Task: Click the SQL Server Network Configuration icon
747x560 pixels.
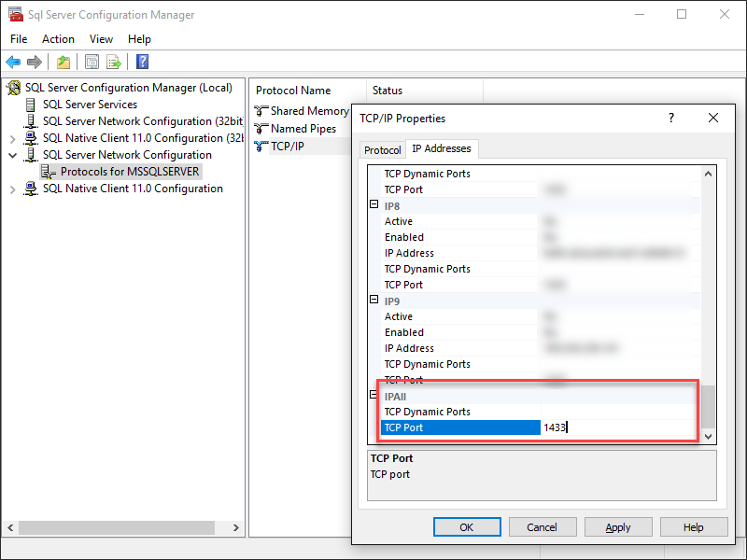Action: click(31, 155)
